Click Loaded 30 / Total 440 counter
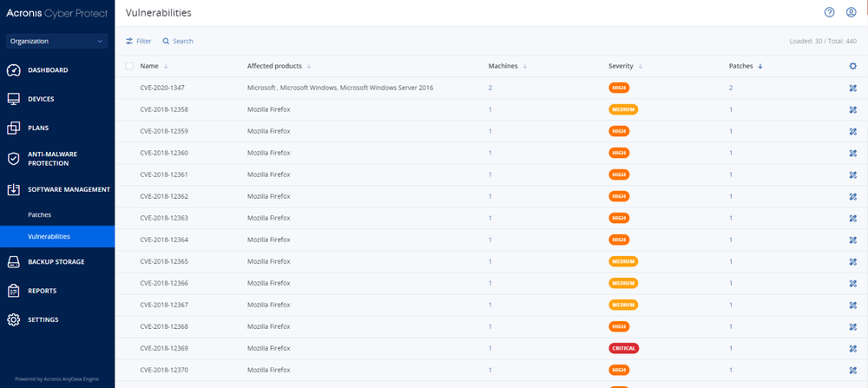 [823, 42]
